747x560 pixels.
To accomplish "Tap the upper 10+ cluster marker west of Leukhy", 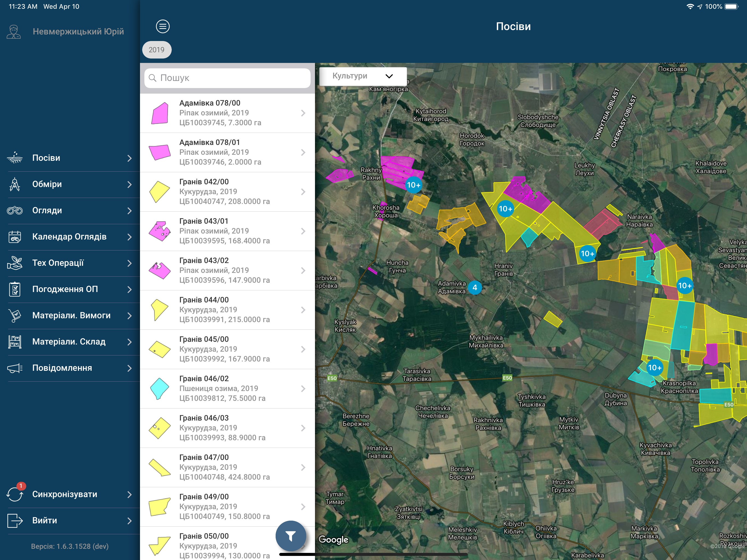I will point(505,209).
